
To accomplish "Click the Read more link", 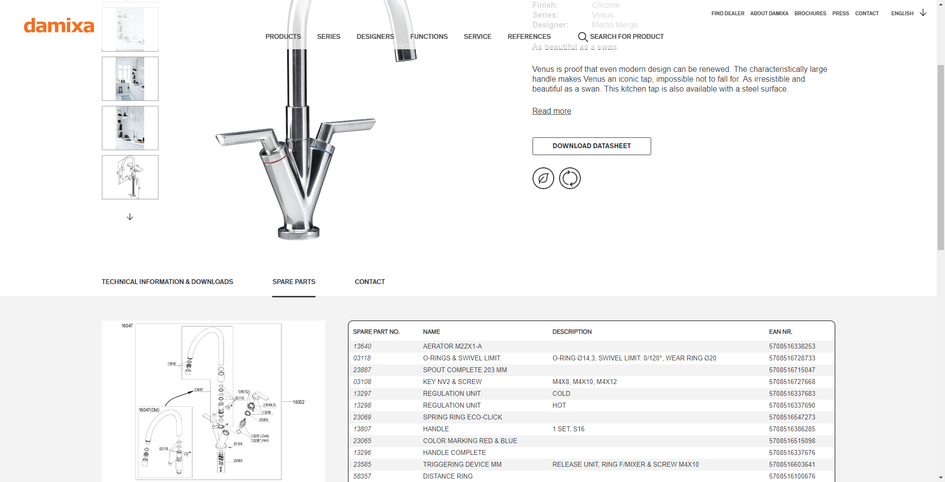I will click(x=551, y=111).
